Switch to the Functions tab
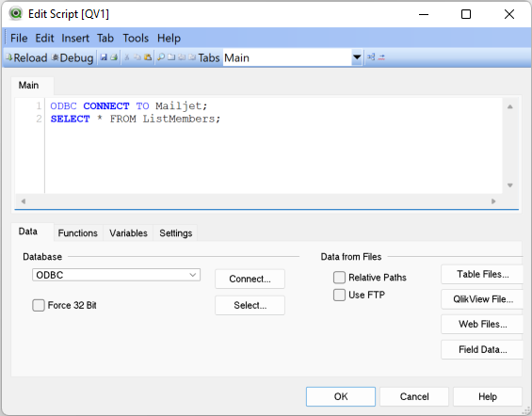Screen dimensions: 532x416 (78, 233)
